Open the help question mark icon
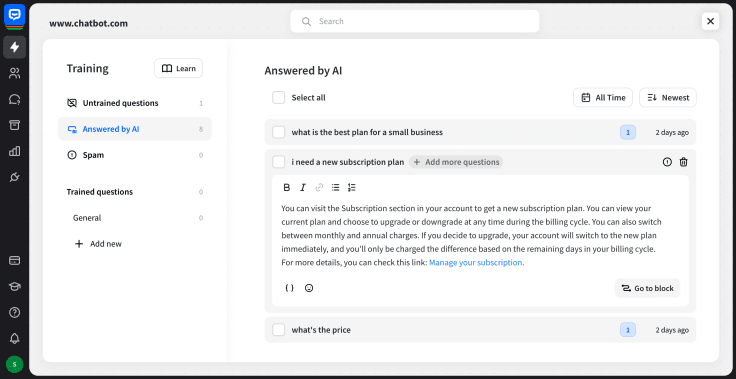 15,312
